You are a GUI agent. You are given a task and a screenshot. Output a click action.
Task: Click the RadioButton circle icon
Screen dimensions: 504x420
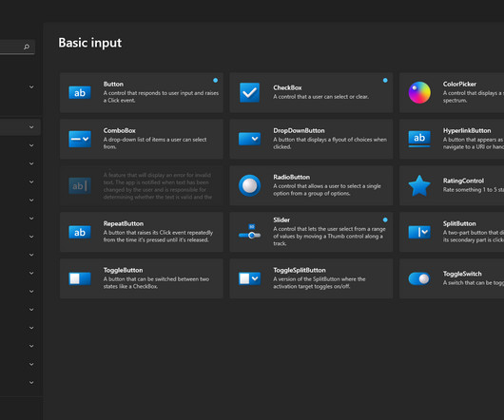click(x=249, y=185)
